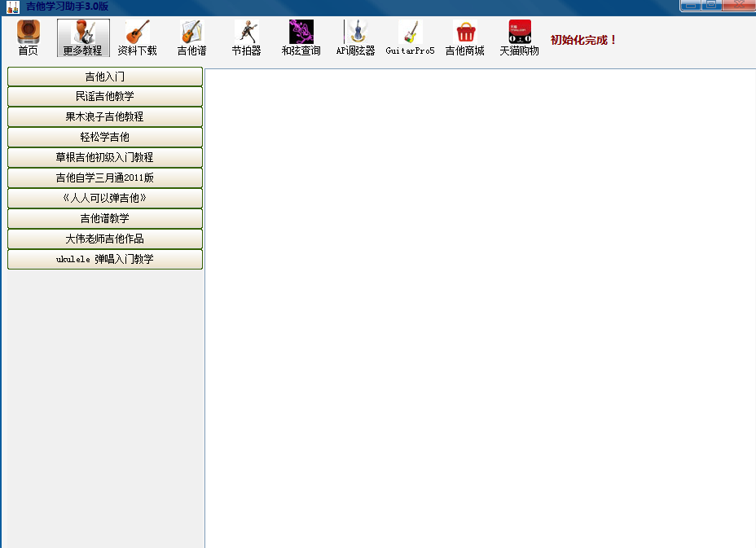Launch the AP调弦器 tuner

click(355, 38)
